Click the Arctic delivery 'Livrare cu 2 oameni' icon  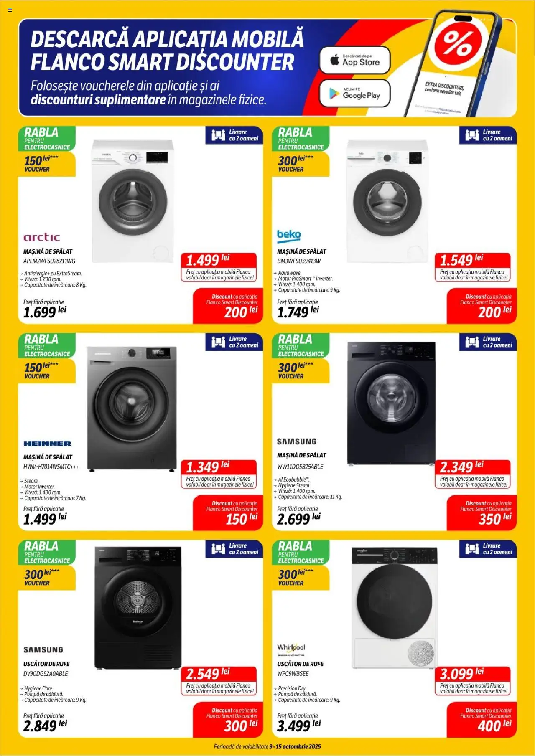pyautogui.click(x=234, y=135)
